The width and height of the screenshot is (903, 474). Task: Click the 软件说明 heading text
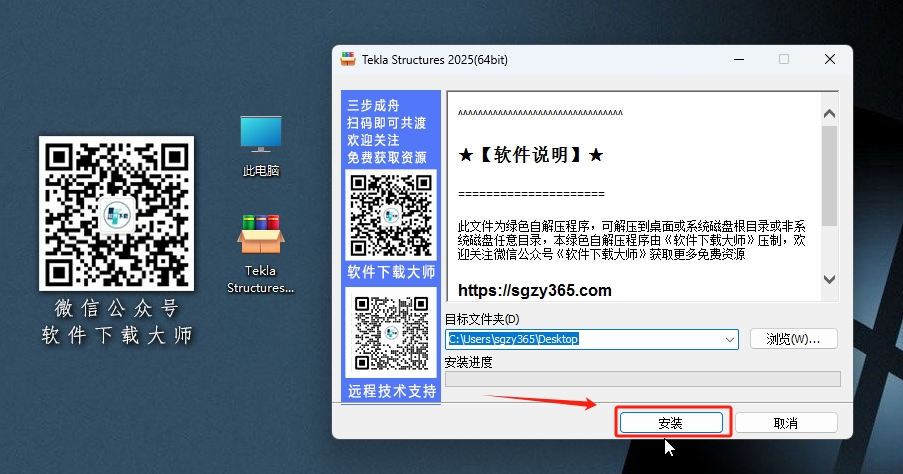click(530, 155)
